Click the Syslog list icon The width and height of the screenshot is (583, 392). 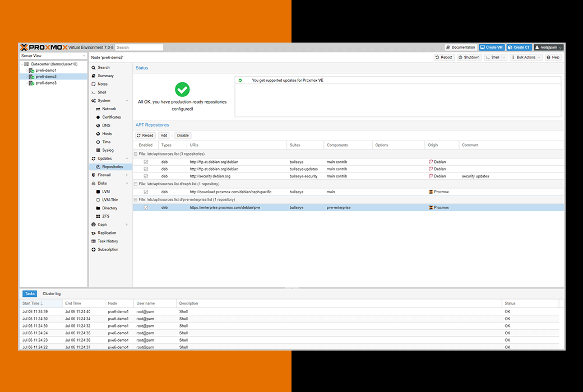(x=98, y=150)
